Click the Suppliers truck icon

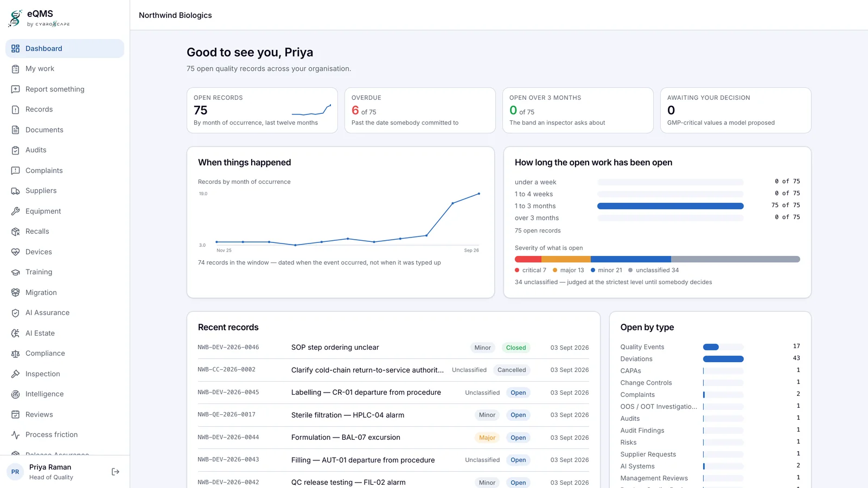(15, 191)
